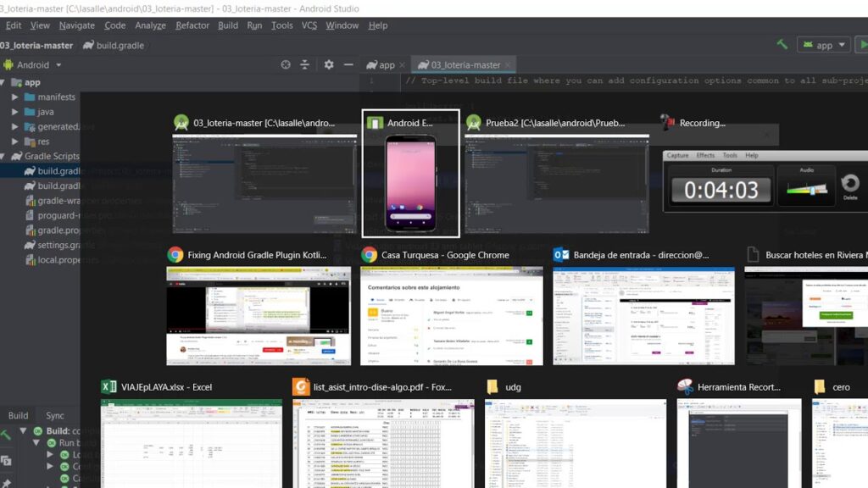Collapse the Gradle Scripts node
Image resolution: width=868 pixels, height=488 pixels.
pos(3,156)
